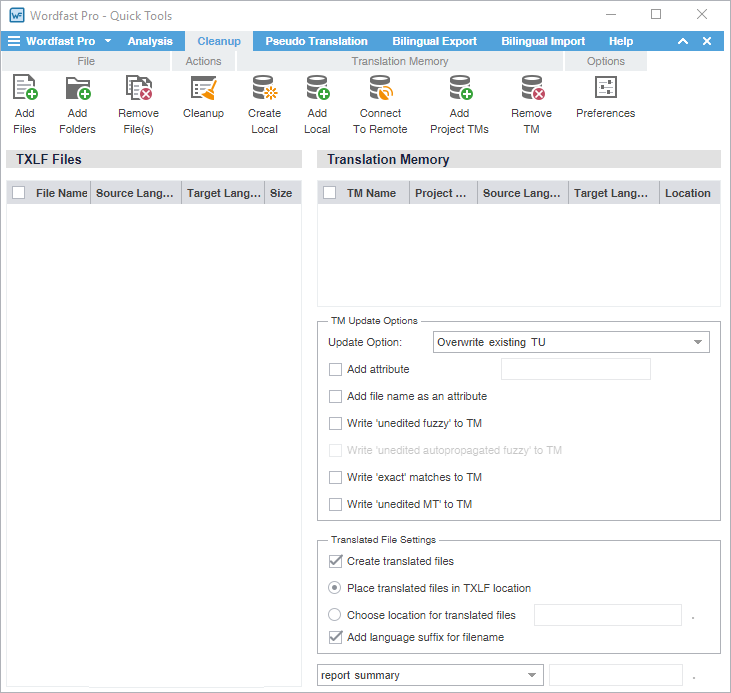Click the File Name column header
Image resolution: width=731 pixels, height=693 pixels.
click(62, 193)
